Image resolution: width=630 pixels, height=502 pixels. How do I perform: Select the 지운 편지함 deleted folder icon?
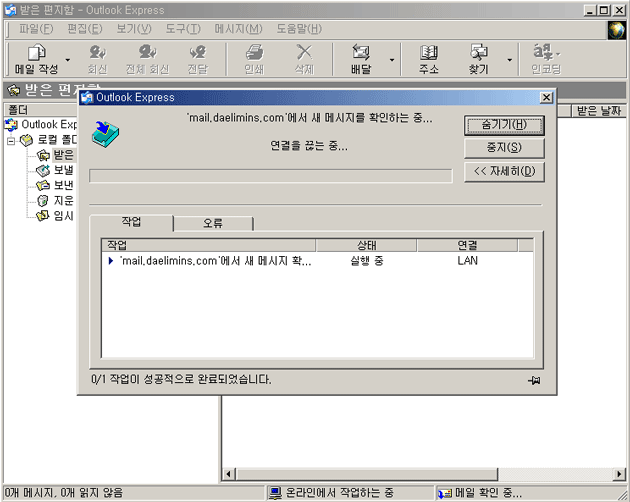tap(43, 201)
